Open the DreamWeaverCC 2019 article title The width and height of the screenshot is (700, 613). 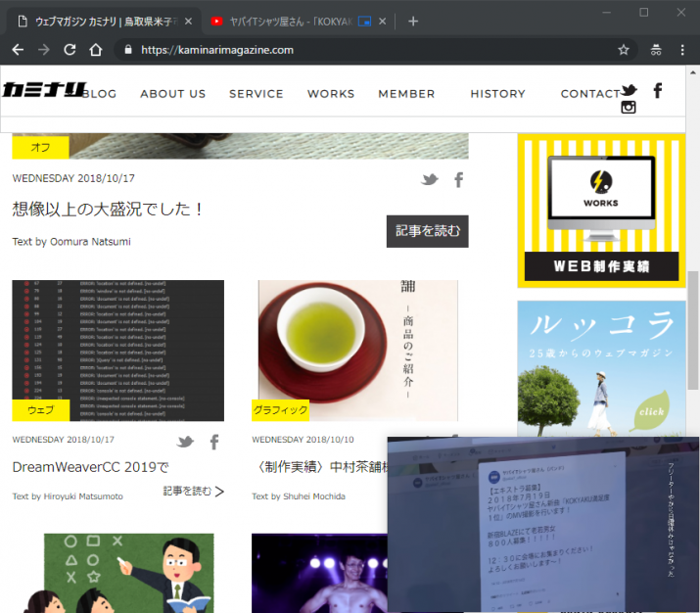[x=90, y=467]
